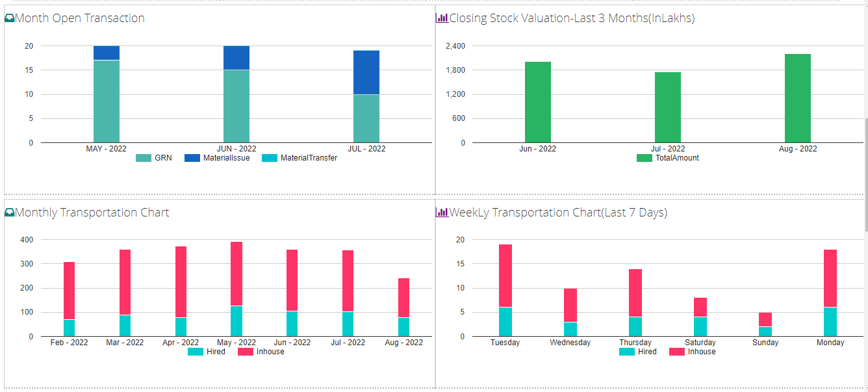The width and height of the screenshot is (868, 392).
Task: Click the vertical page scrollbar
Action: pyautogui.click(x=865, y=176)
